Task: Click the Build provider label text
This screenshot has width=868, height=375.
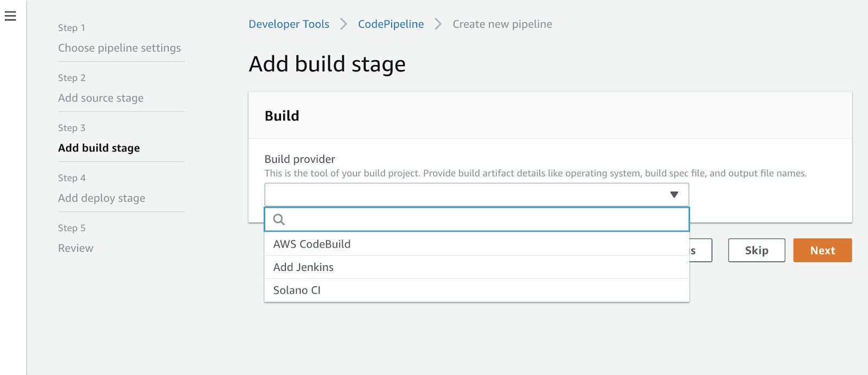Action: pyautogui.click(x=299, y=159)
